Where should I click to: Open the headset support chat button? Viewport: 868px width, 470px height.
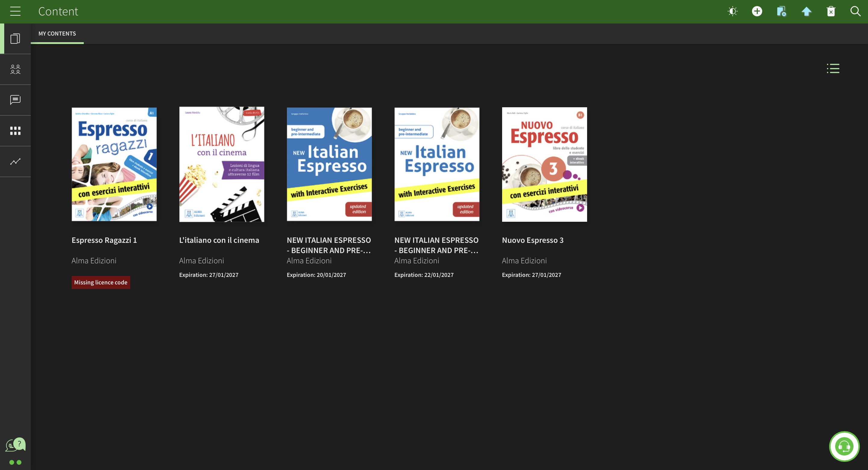pyautogui.click(x=844, y=446)
